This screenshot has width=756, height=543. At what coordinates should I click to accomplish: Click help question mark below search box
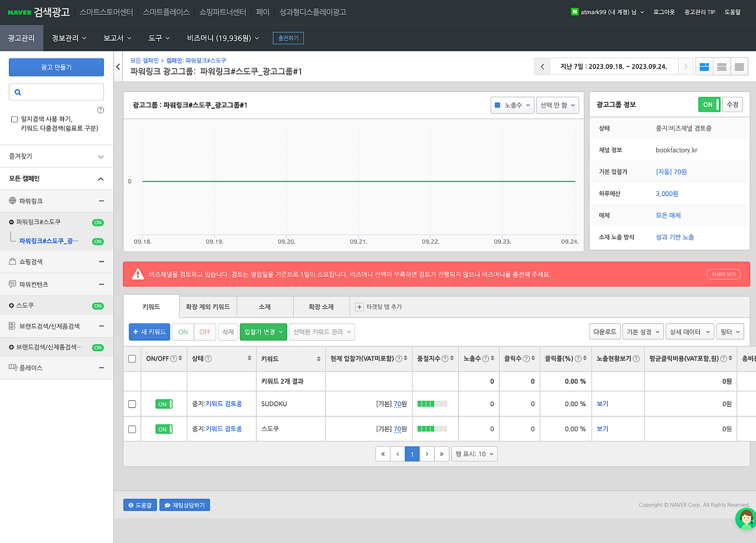[100, 110]
